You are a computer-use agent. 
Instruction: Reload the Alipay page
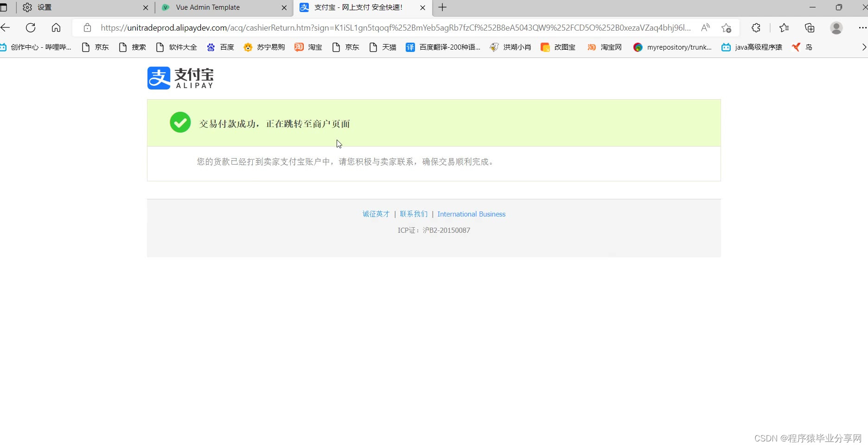[31, 28]
